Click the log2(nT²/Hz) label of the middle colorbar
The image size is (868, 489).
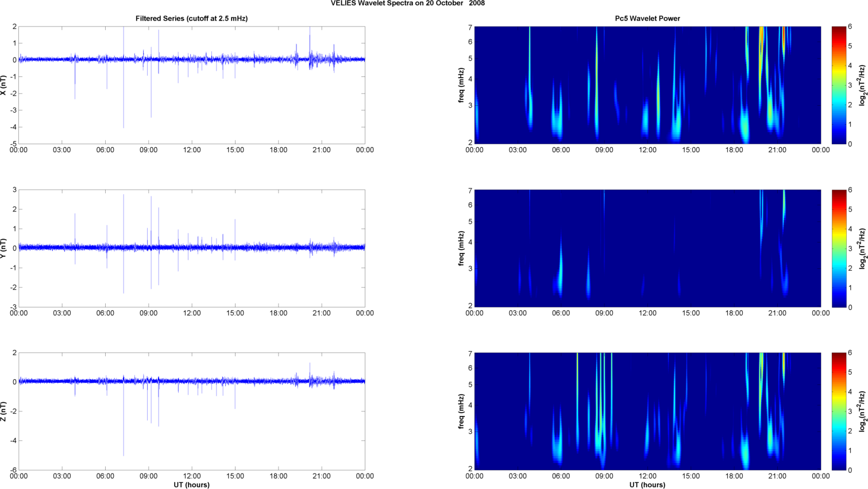click(862, 248)
